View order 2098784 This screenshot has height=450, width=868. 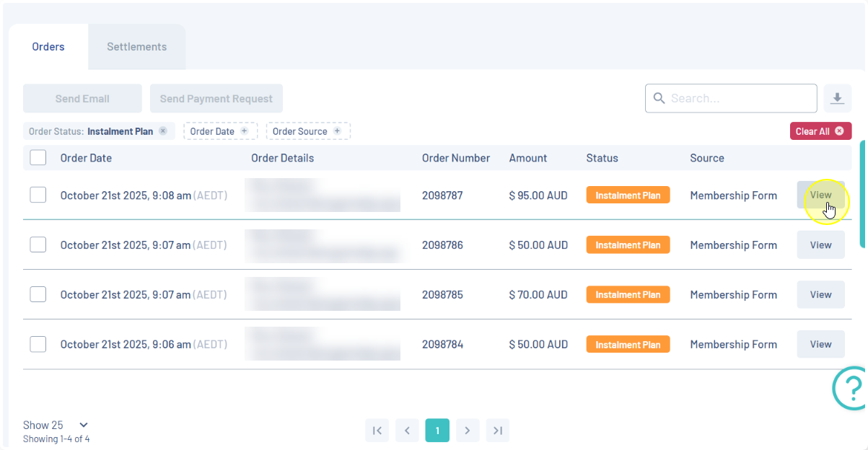tap(820, 344)
